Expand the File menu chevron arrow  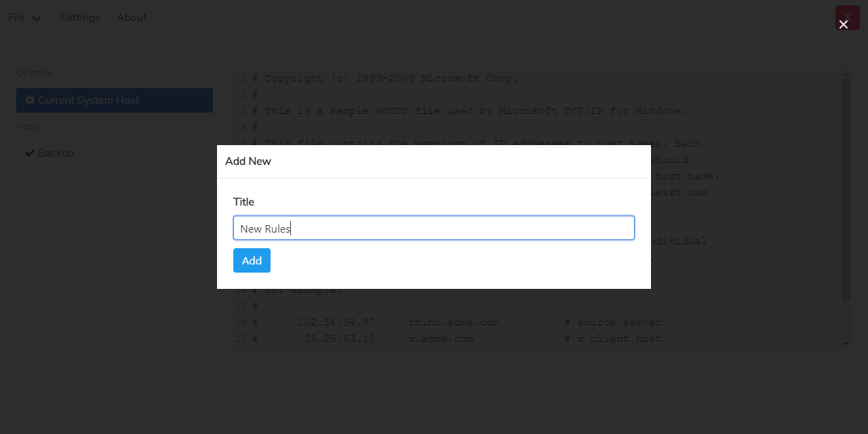pos(37,18)
